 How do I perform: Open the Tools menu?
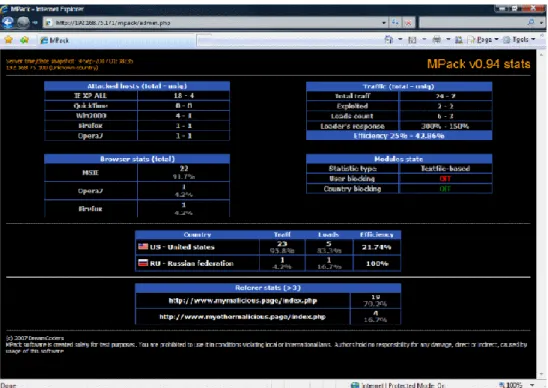[519, 40]
